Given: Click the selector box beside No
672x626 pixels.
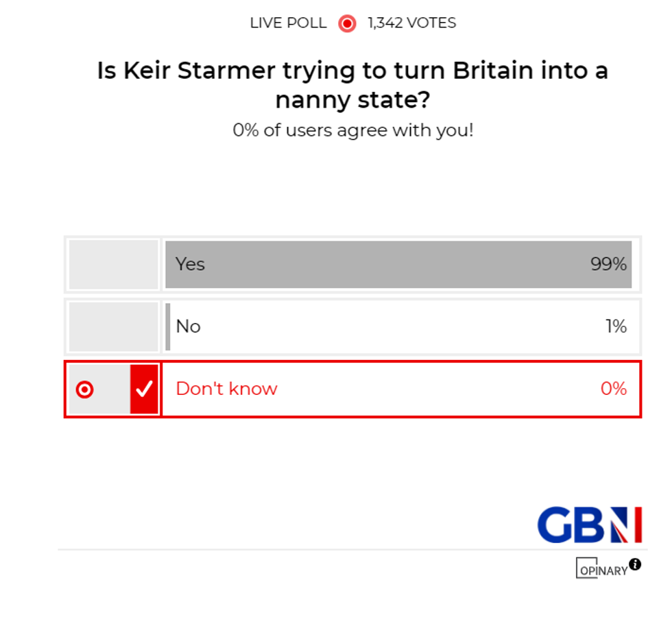Looking at the screenshot, I should tap(112, 326).
